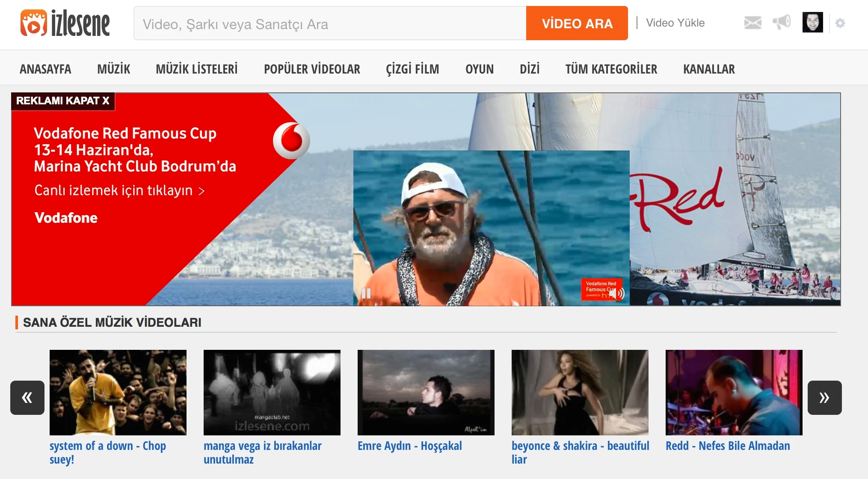The image size is (868, 479).
Task: Show next music videos with right arrow
Action: click(x=824, y=398)
